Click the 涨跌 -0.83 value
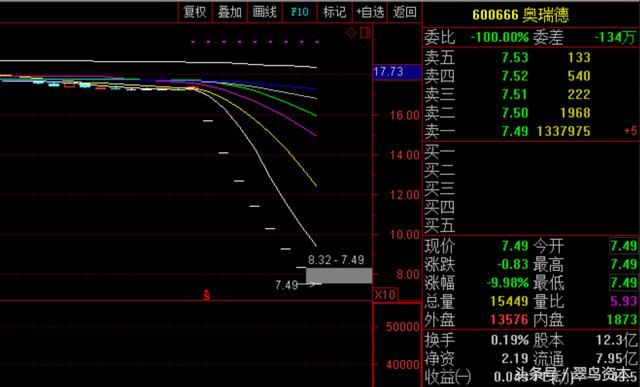 pos(513,264)
